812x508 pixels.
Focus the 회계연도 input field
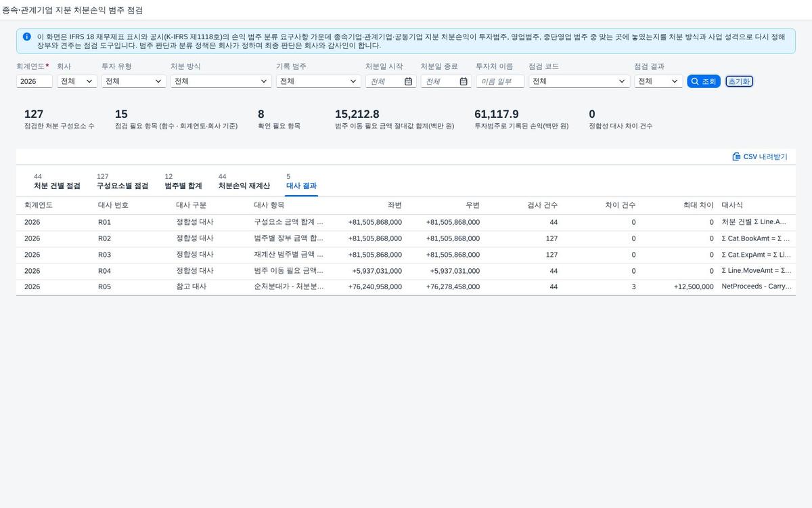point(35,81)
